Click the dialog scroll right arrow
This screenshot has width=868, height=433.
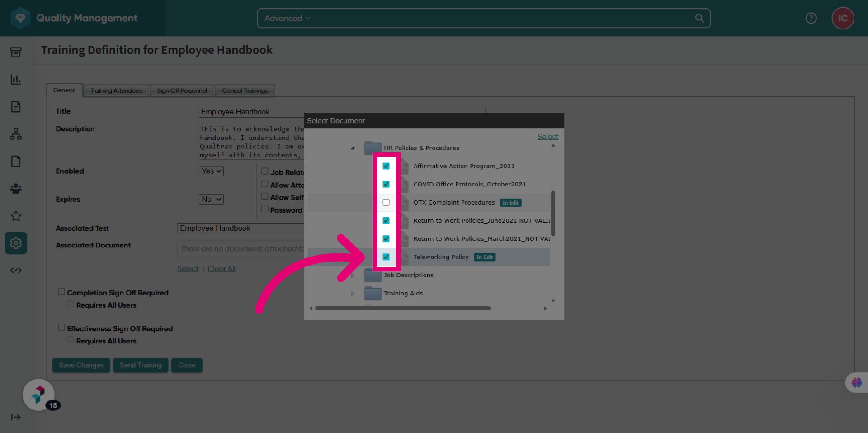click(546, 309)
